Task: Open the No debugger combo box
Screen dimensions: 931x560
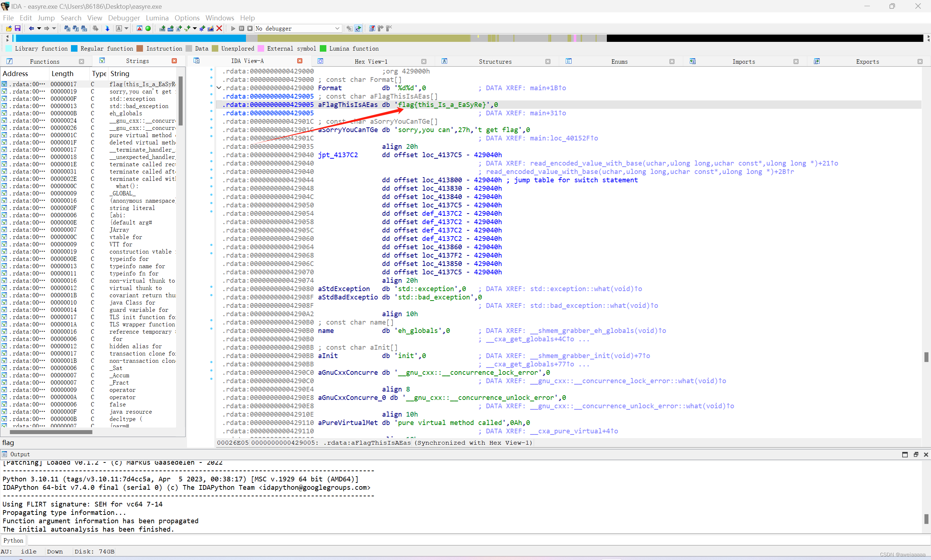Action: (x=298, y=28)
